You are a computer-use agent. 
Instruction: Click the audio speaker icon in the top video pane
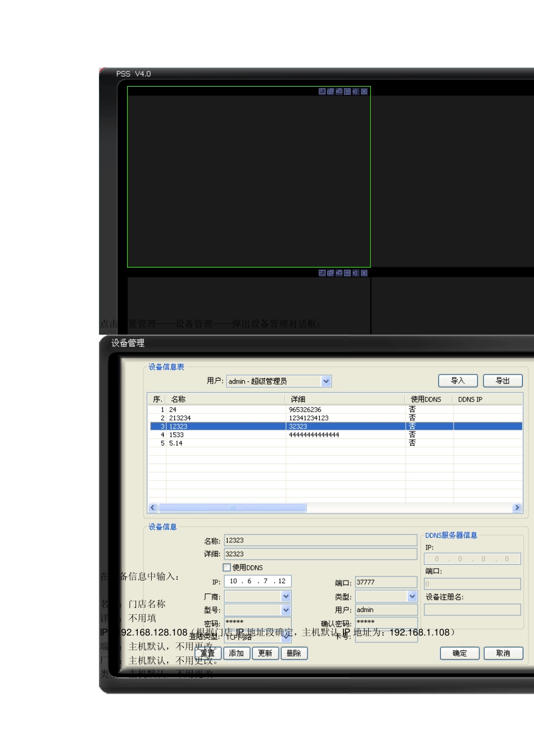pos(355,91)
